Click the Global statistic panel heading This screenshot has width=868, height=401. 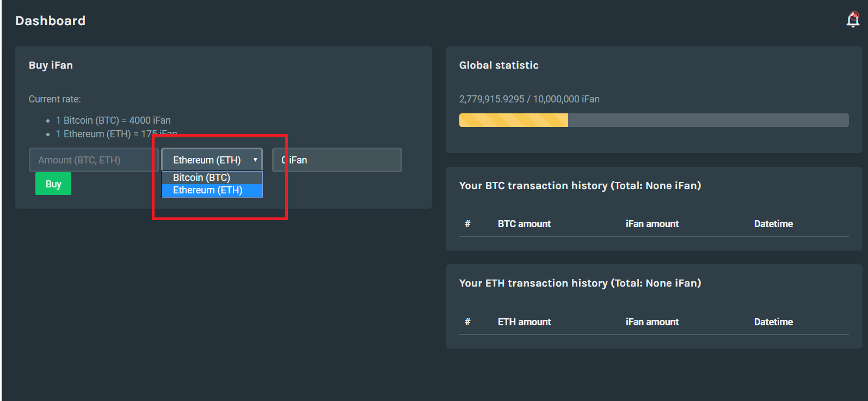(x=498, y=65)
